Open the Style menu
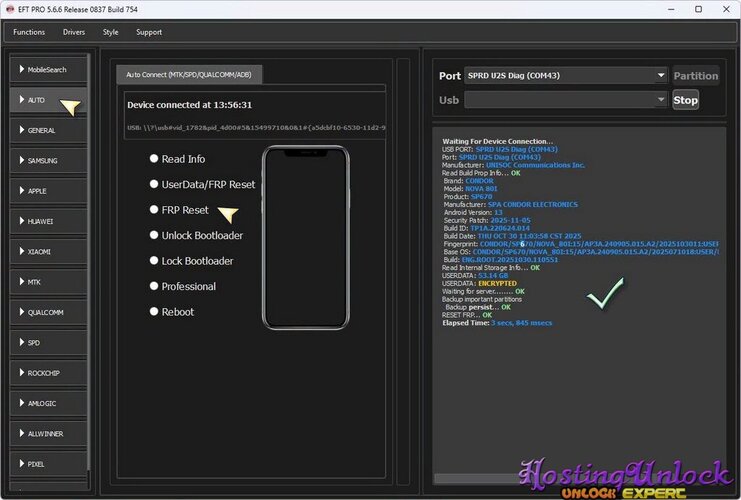The image size is (741, 500). pos(111,32)
